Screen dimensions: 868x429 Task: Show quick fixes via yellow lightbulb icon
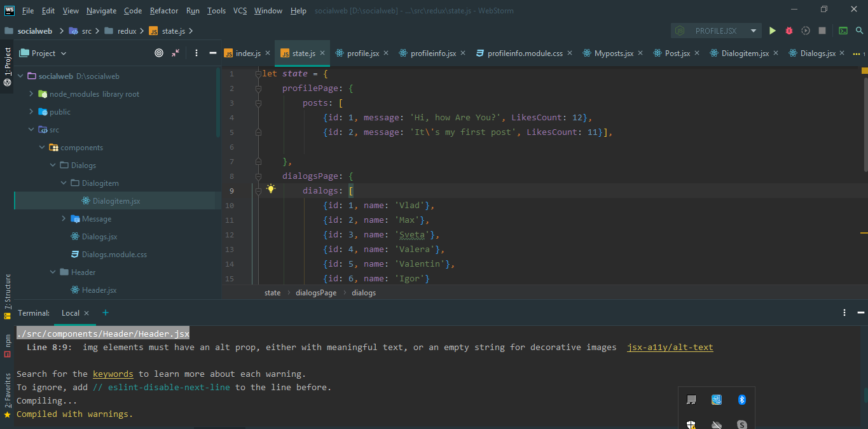coord(271,189)
